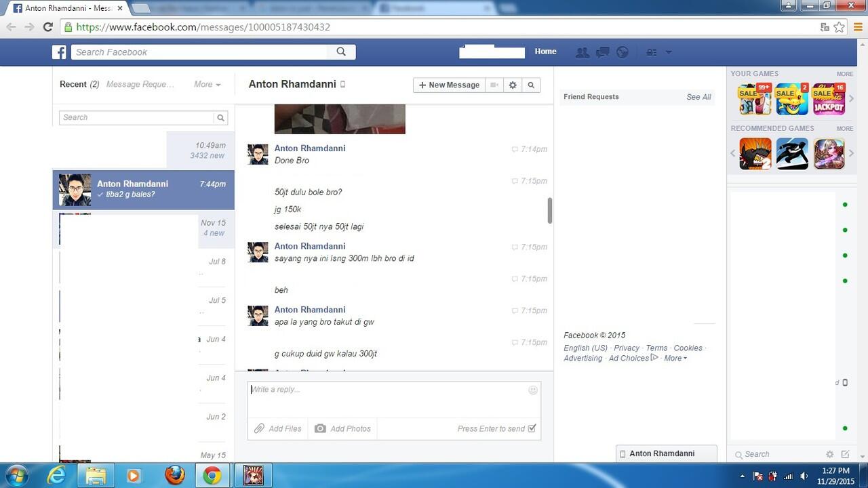Click the Facebook logo icon
The image size is (868, 488).
pos(60,52)
